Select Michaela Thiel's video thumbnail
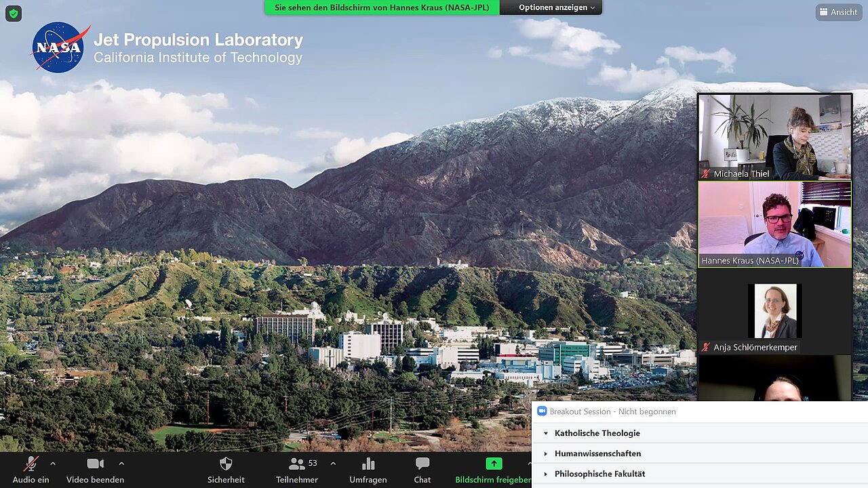This screenshot has height=488, width=868. coord(774,136)
